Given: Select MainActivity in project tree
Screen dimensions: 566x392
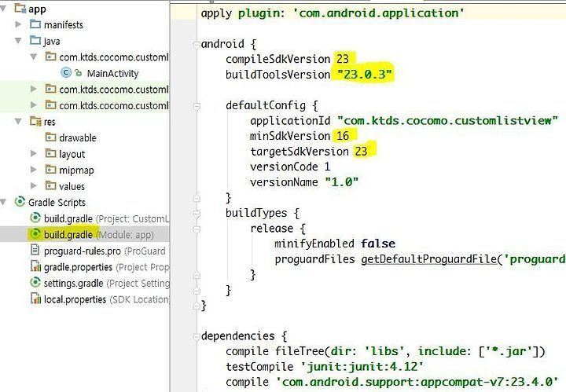Looking at the screenshot, I should coord(112,74).
